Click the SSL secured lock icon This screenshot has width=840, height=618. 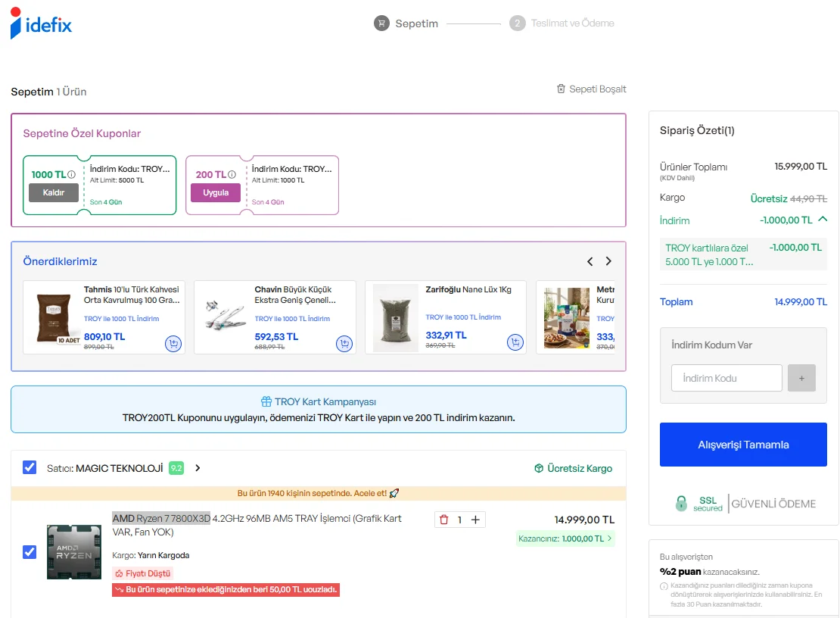[681, 504]
